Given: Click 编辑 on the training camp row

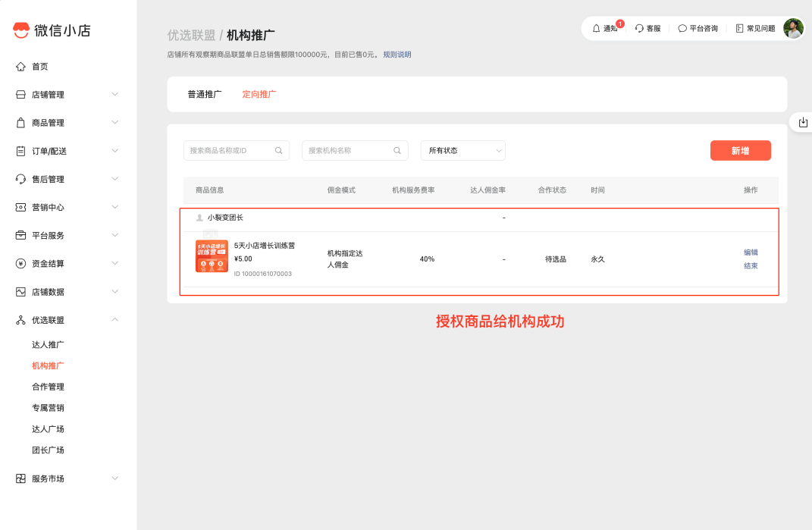Looking at the screenshot, I should tap(751, 252).
